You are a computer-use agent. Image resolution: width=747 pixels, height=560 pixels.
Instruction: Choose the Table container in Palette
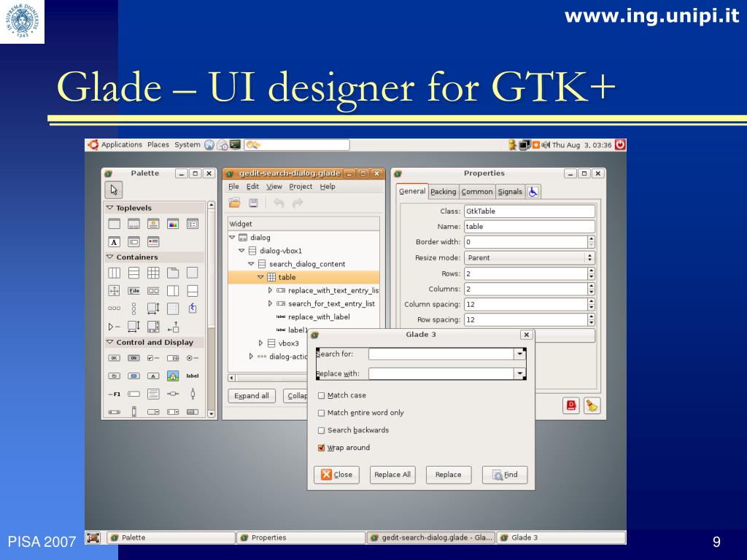click(x=153, y=273)
